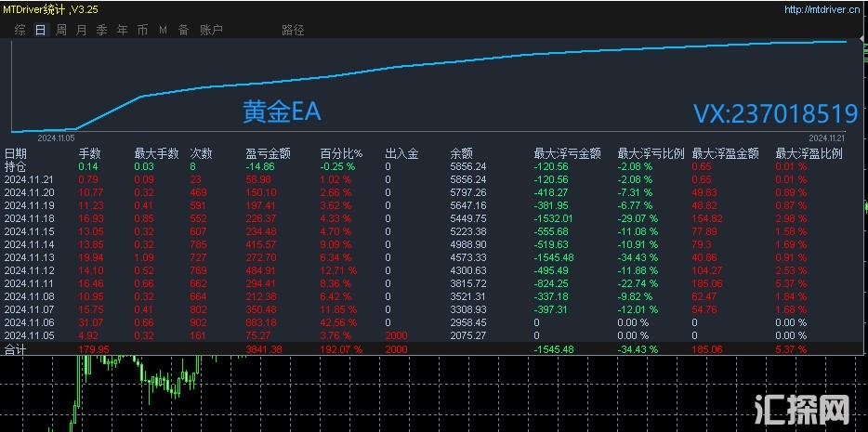Image resolution: width=868 pixels, height=432 pixels.
Task: Open the 币 currency tab
Action: 143,30
